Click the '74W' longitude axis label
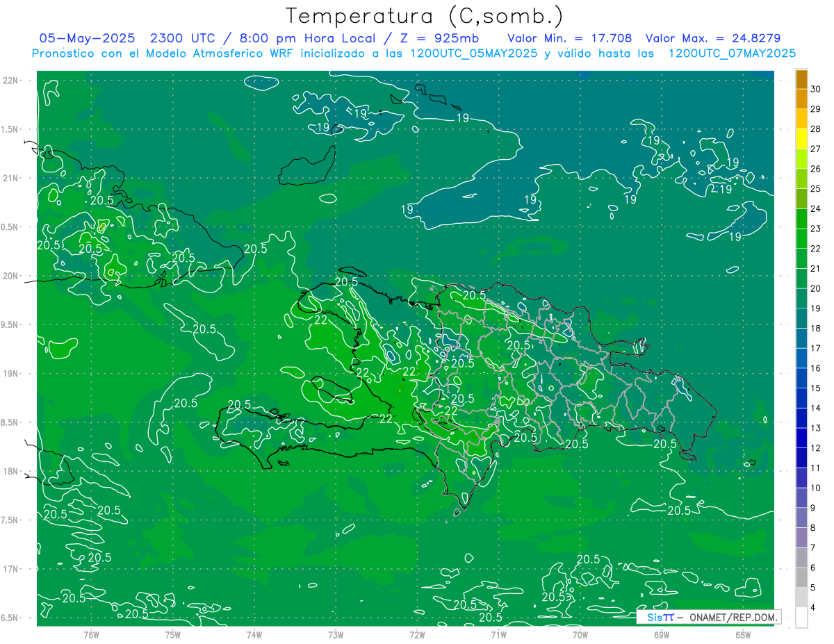 [x=254, y=634]
